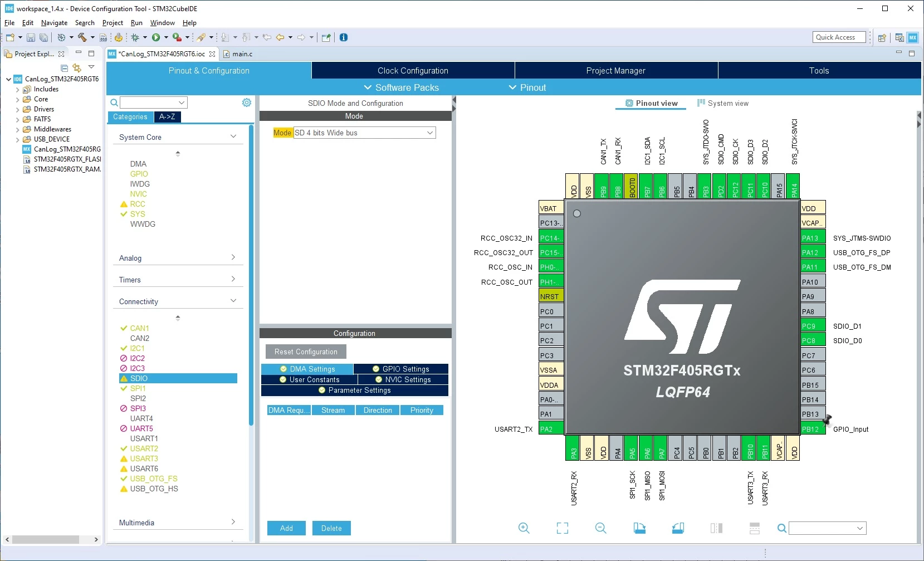Expand the Middlewares folder in Project Explorer

point(18,129)
